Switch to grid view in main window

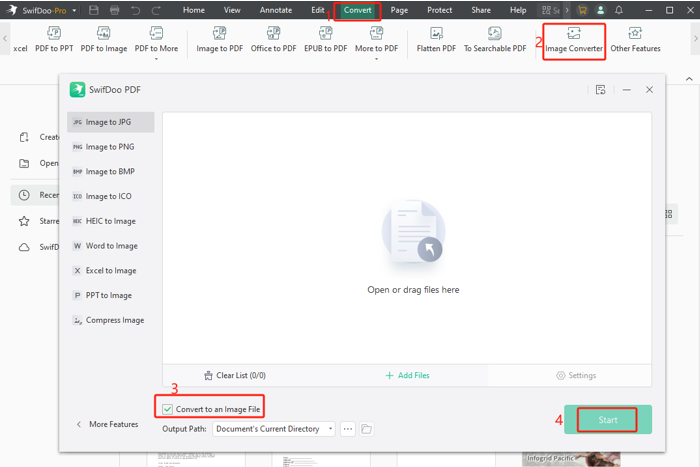pos(671,214)
